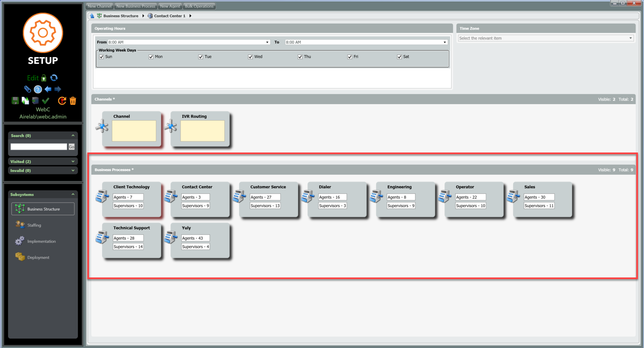Click the paperclip attachment icon
Viewport: 644px width, 348px height.
pyautogui.click(x=28, y=89)
